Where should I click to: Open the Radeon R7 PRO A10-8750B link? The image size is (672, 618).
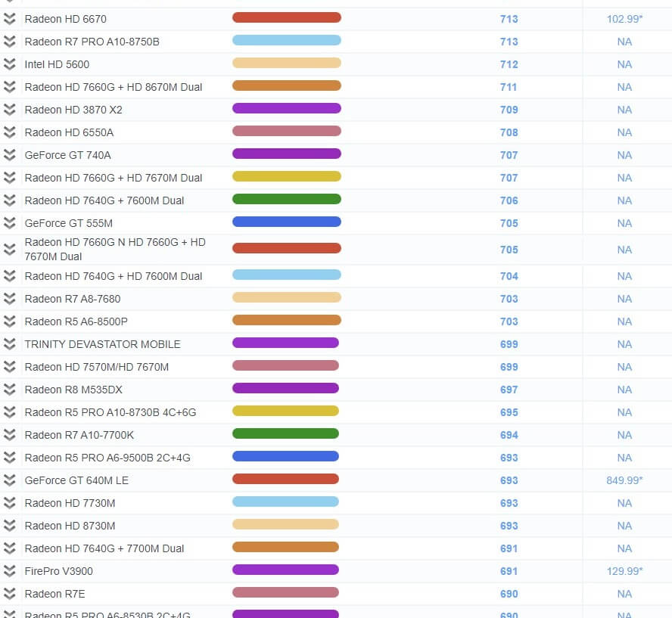[92, 42]
